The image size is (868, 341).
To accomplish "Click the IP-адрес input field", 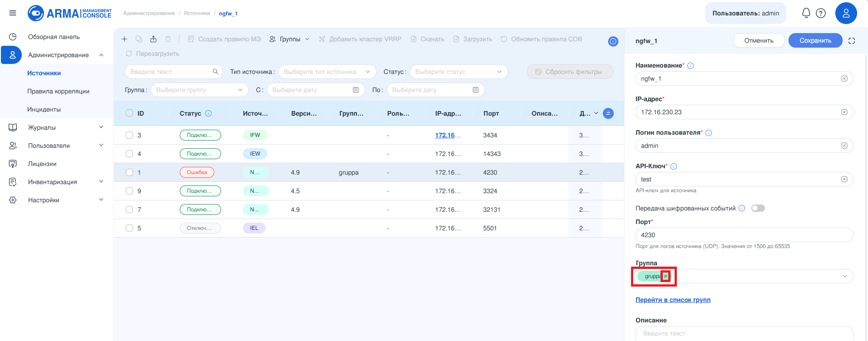I will coord(744,112).
